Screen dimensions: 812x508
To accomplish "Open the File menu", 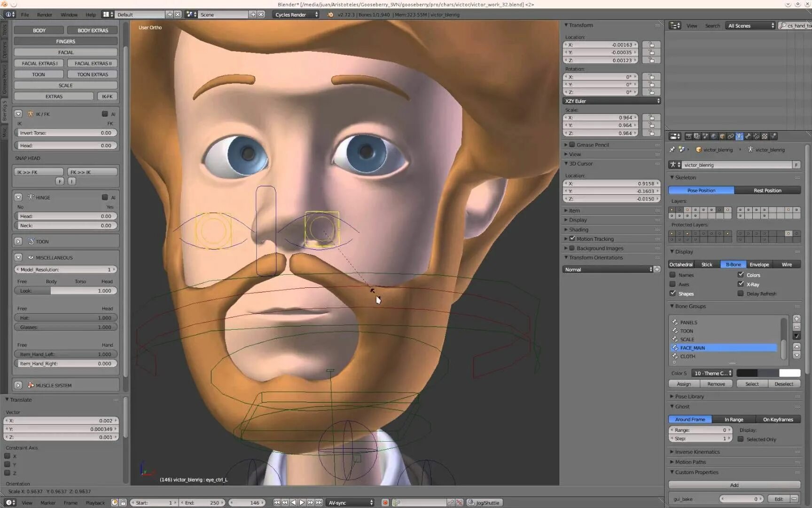I will pos(25,15).
